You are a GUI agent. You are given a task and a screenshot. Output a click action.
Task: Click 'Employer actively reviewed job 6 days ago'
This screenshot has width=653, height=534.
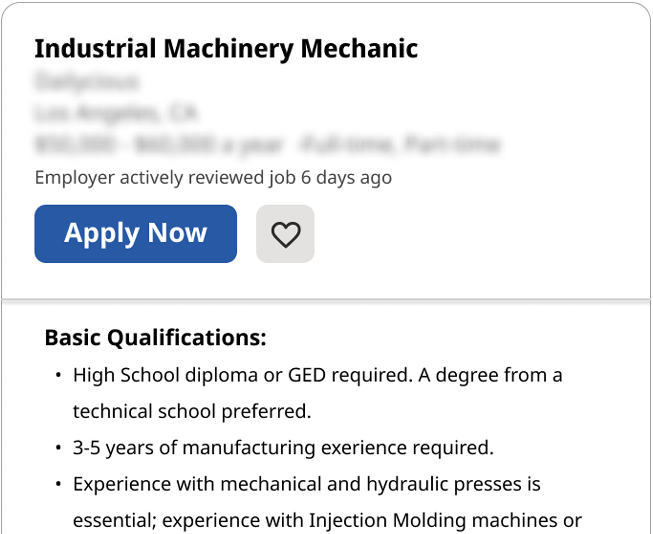point(213,177)
